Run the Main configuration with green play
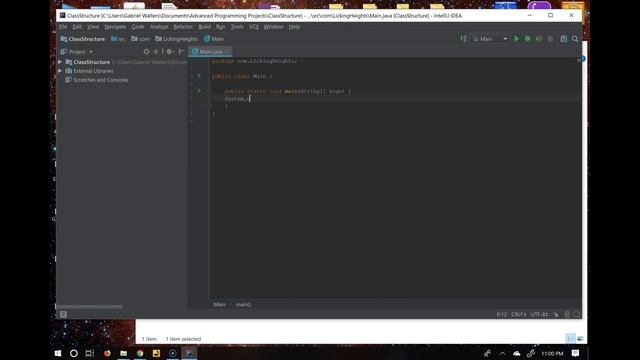Viewport: 640px width, 360px height. 516,39
